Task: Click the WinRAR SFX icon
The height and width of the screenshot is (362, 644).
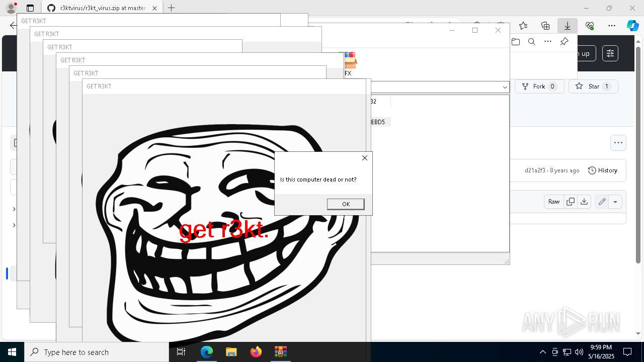Action: 350,64
